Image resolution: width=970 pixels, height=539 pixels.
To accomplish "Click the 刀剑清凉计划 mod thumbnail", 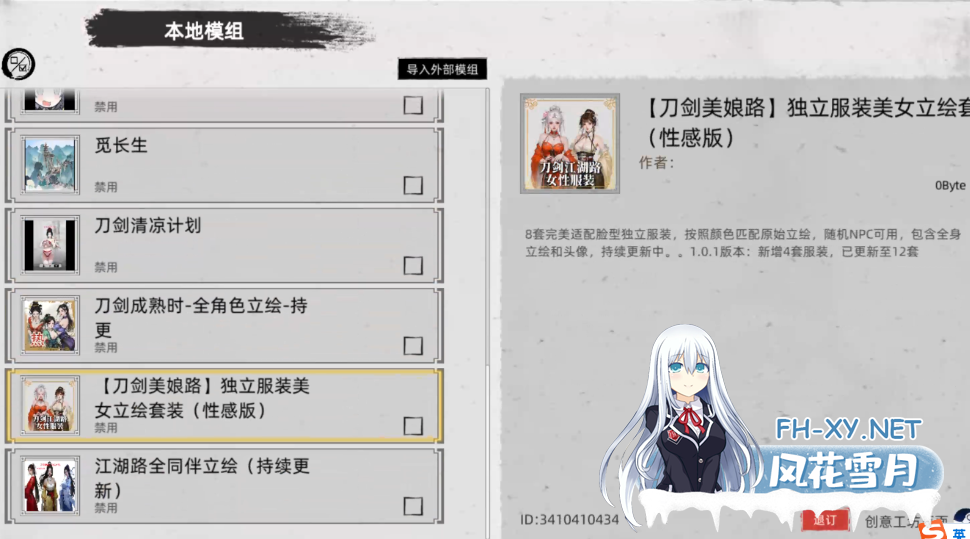I will pos(50,245).
